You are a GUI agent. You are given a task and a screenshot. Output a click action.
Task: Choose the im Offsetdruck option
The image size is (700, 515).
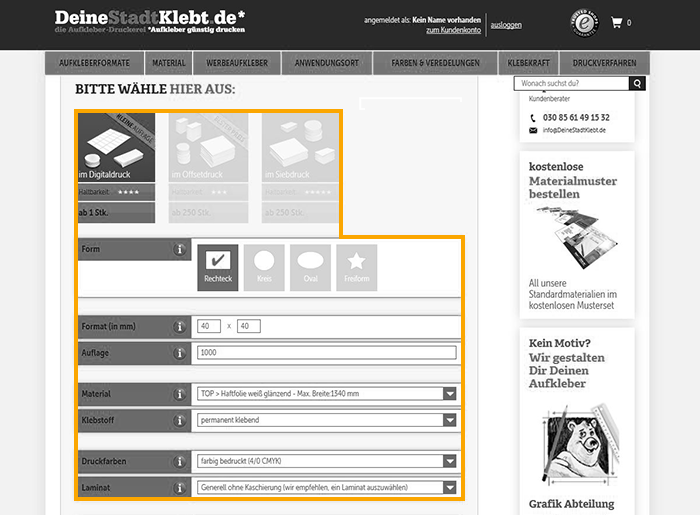point(208,168)
